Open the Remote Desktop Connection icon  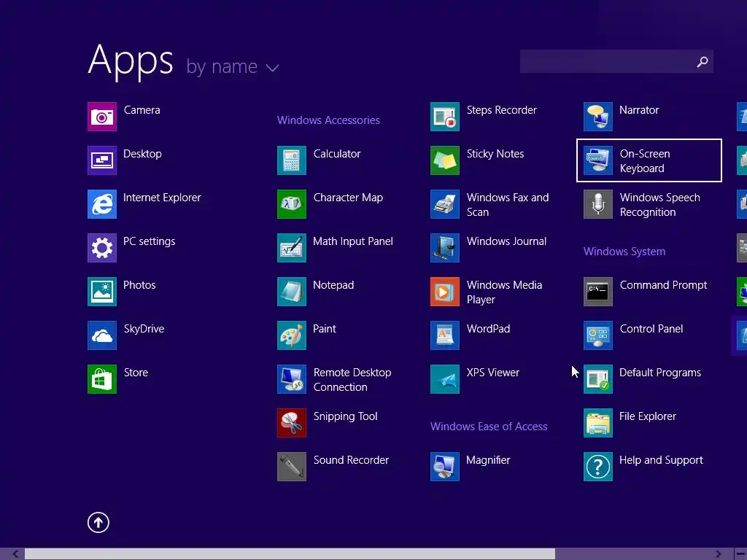coord(292,379)
